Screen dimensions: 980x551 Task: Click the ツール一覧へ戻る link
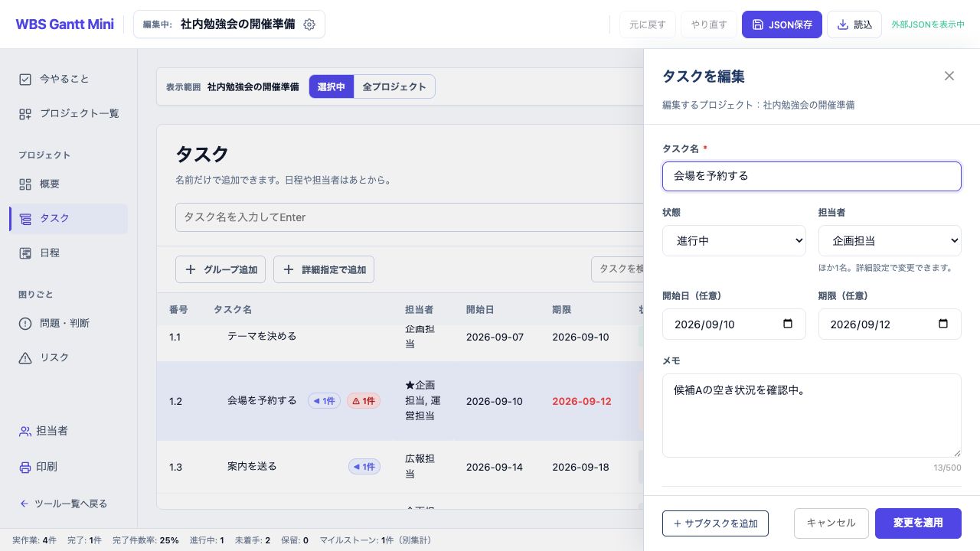coord(64,504)
